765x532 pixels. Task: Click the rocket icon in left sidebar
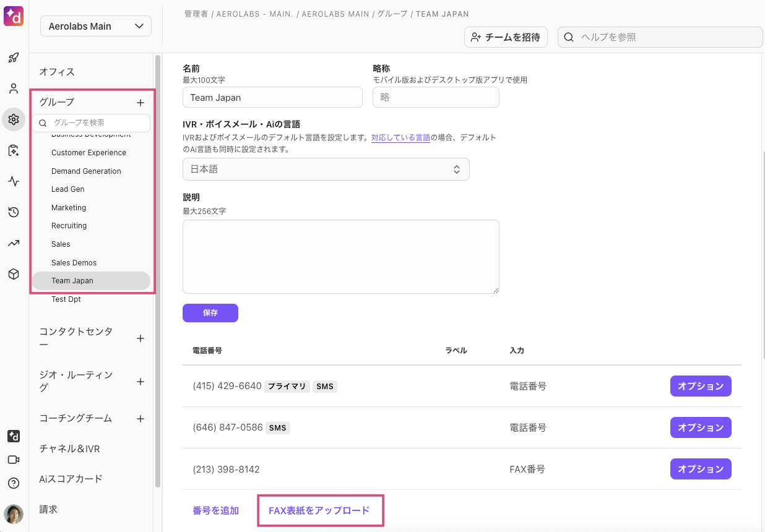pos(14,58)
